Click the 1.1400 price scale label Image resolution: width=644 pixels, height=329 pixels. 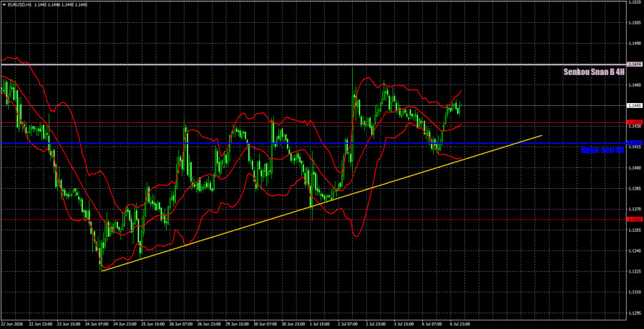(x=633, y=168)
